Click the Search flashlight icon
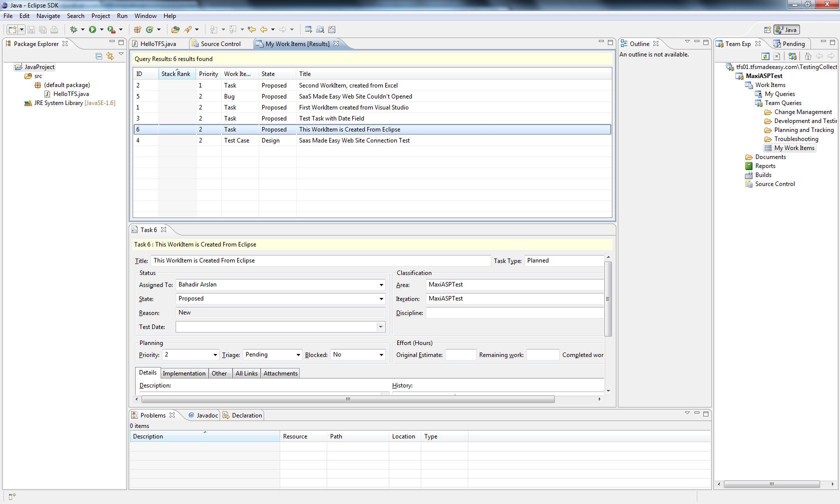 click(x=188, y=29)
